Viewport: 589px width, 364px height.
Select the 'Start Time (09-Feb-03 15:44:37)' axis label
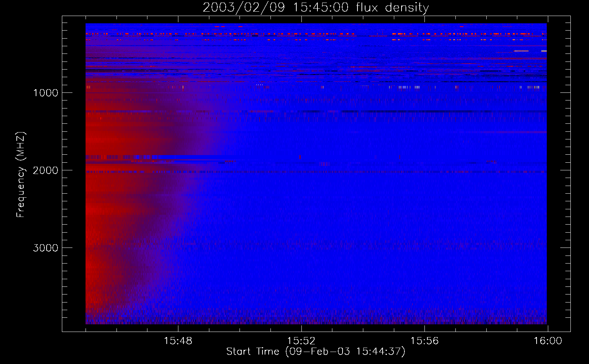coord(316,352)
